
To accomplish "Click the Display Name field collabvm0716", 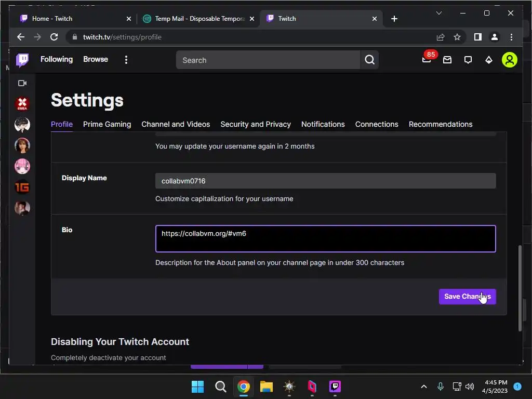I will pyautogui.click(x=325, y=181).
